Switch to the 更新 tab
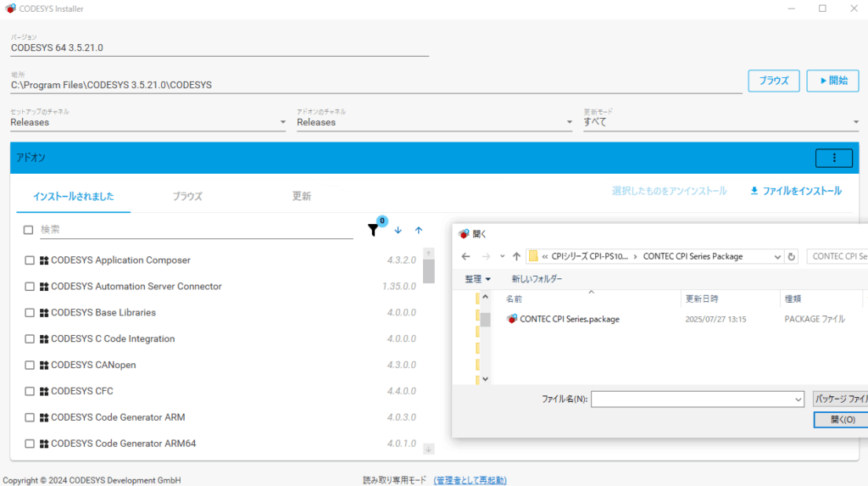 (x=302, y=197)
